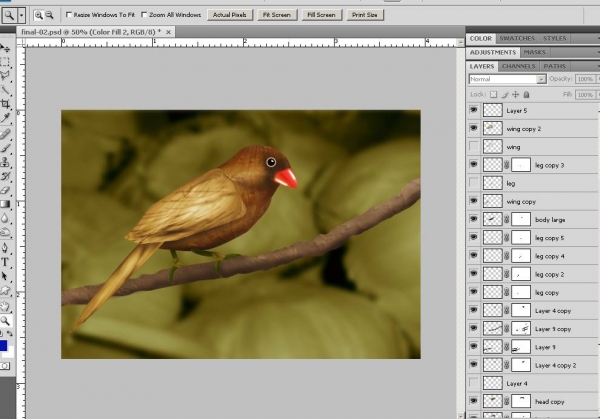Select the Horizontal Type tool
The height and width of the screenshot is (419, 600).
point(5,262)
